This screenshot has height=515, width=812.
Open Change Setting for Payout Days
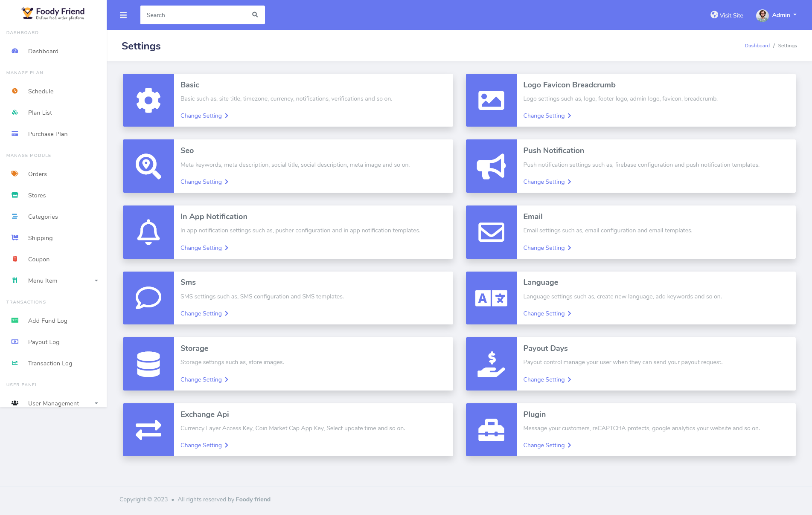click(547, 379)
